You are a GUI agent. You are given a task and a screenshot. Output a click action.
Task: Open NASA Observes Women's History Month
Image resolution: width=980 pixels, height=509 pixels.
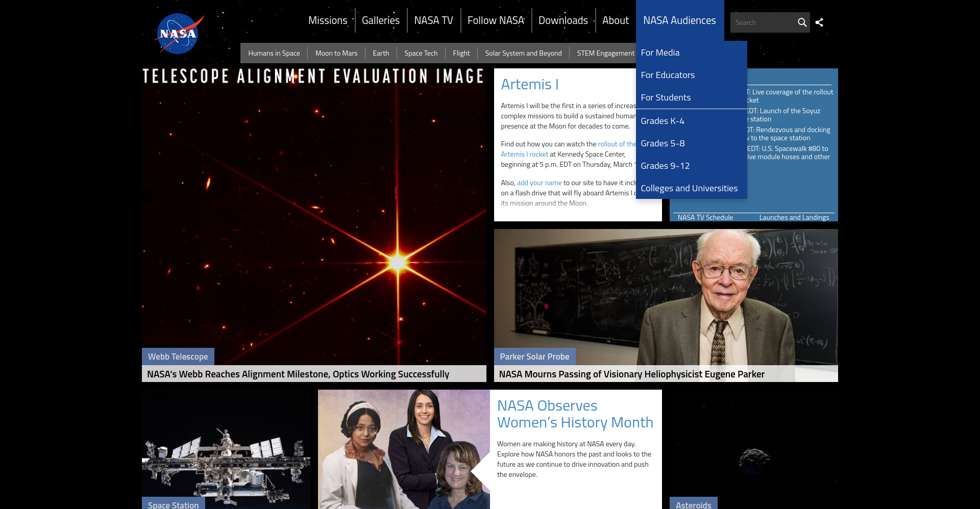click(575, 414)
